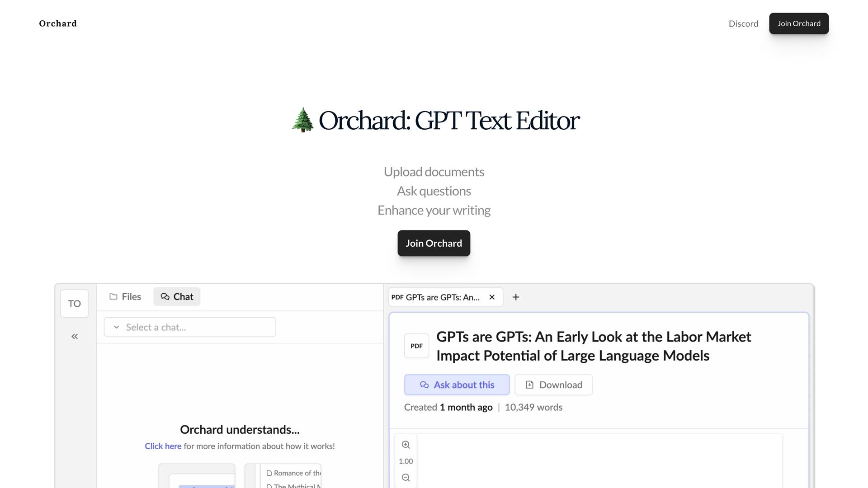Click the plus icon to add tab
Image resolution: width=868 pixels, height=488 pixels.
coord(515,297)
